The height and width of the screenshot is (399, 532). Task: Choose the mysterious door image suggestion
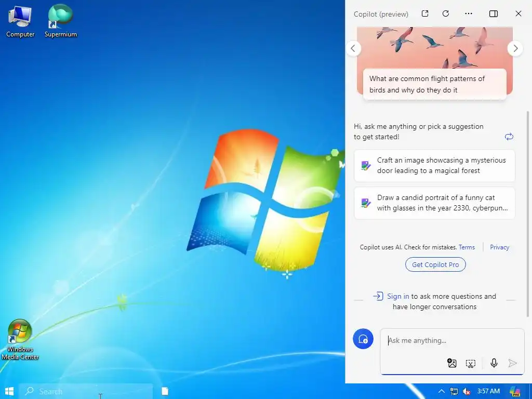(x=435, y=166)
